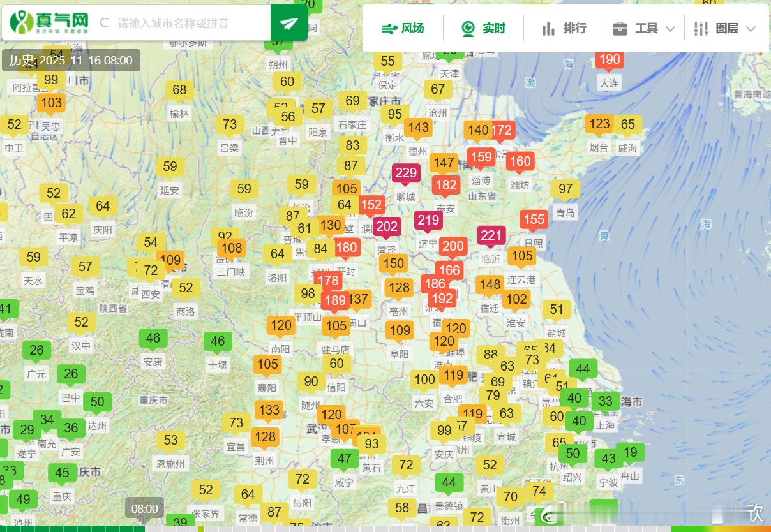Click the 威海 65 marker
Viewport: 771px width, 532px height.
pyautogui.click(x=628, y=126)
